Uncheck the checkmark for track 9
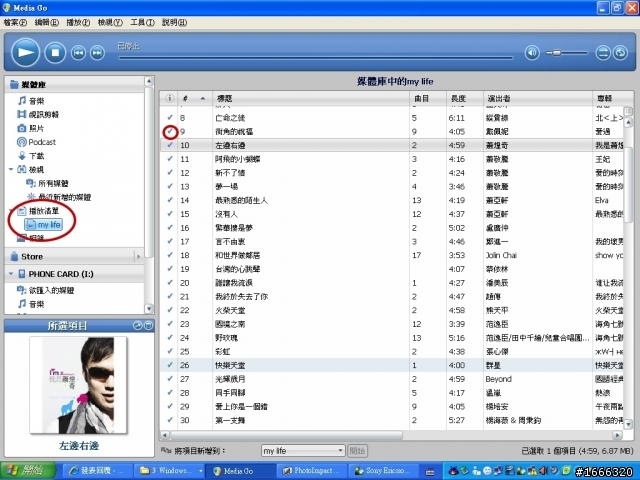 (170, 131)
